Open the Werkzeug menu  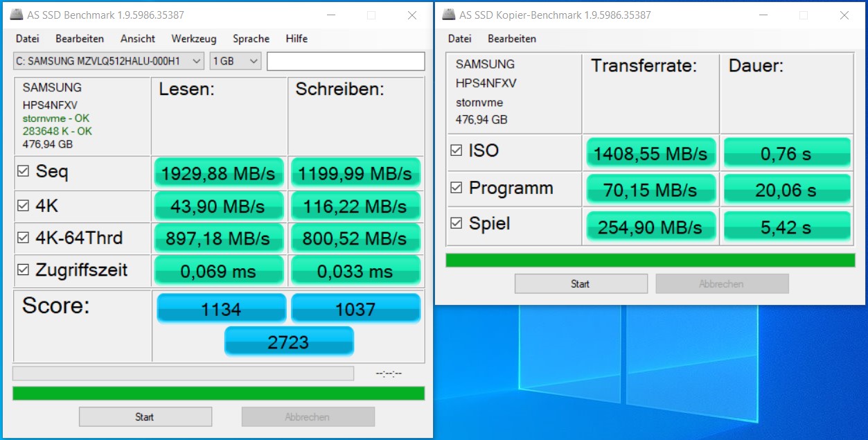(x=194, y=39)
